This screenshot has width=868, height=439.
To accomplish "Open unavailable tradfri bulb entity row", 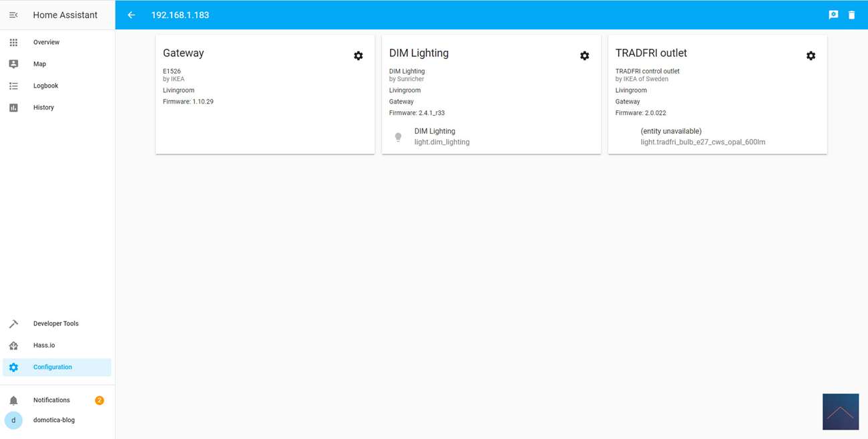I will click(702, 137).
